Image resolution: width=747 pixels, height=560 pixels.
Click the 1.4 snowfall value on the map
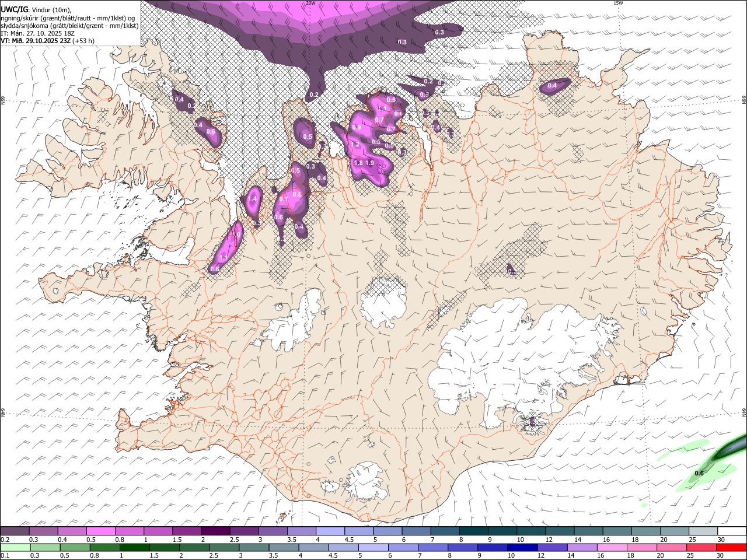[253, 199]
